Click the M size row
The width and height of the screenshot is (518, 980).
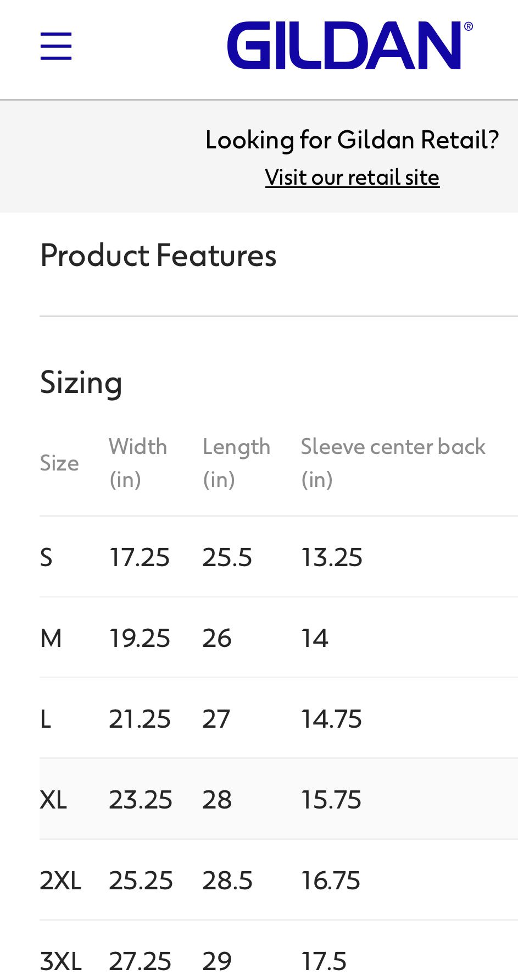(279, 638)
